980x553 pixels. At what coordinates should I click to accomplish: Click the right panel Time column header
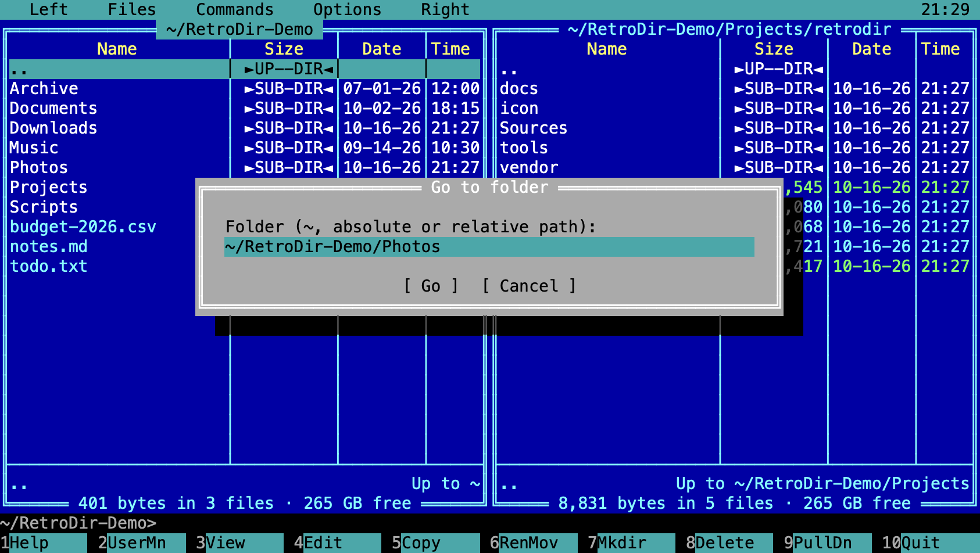click(x=940, y=49)
